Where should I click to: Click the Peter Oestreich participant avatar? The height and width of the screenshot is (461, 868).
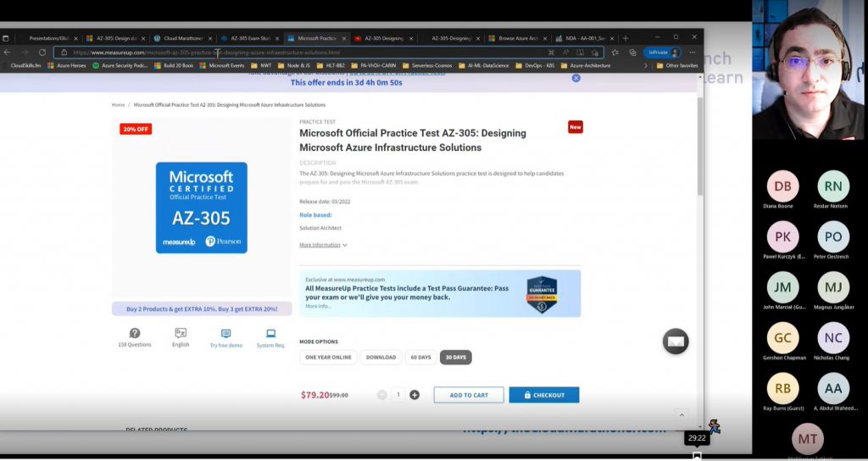coord(833,237)
